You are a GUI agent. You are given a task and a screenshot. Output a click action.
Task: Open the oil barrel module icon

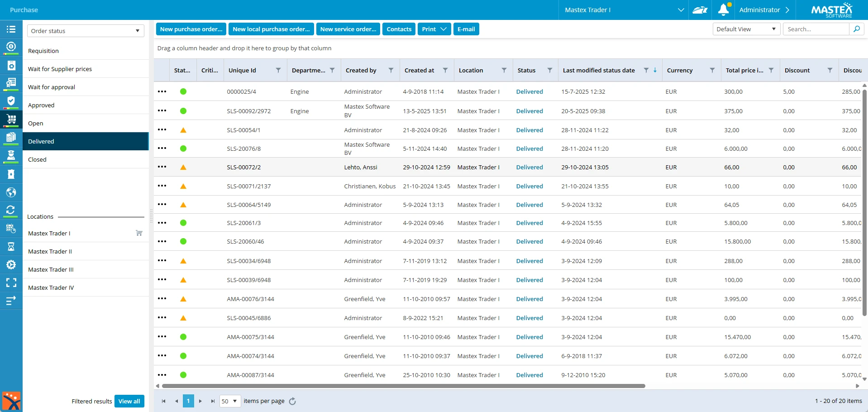pos(11,174)
